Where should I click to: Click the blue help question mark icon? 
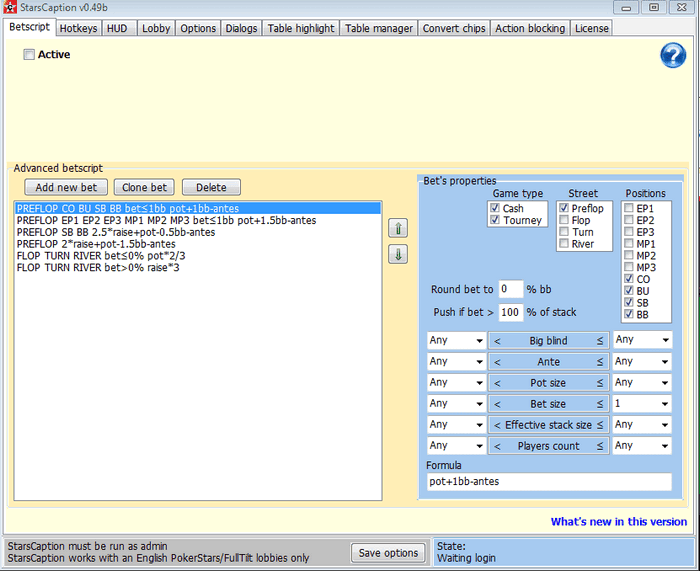coord(673,56)
